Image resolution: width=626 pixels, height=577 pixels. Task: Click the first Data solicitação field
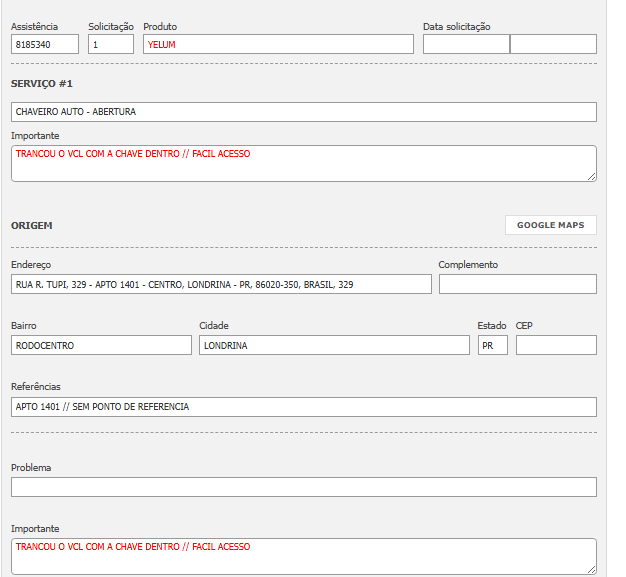466,44
